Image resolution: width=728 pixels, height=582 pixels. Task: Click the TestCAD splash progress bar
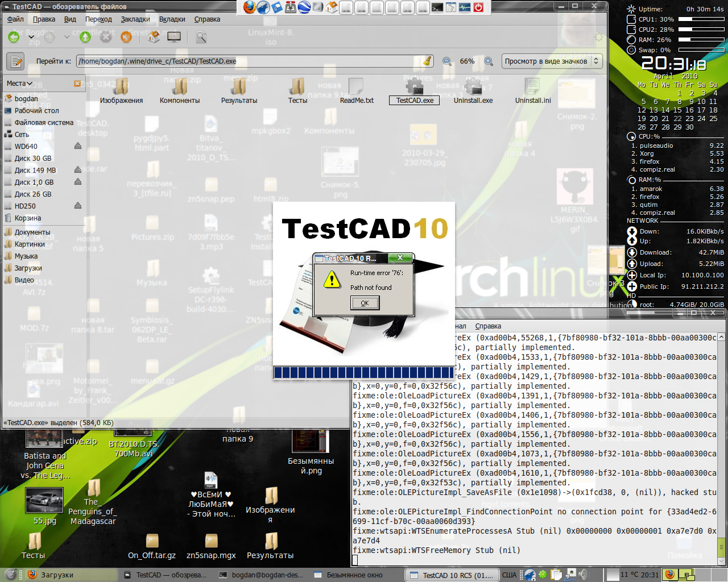coord(364,372)
